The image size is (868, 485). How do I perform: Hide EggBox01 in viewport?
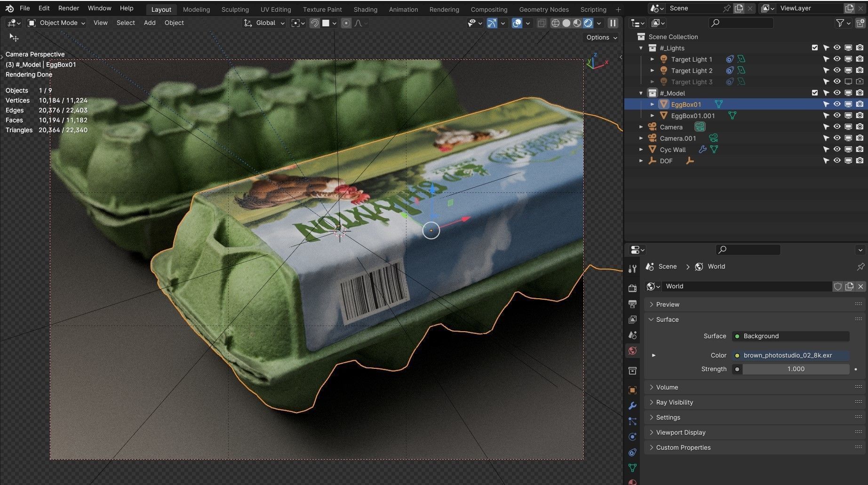tap(837, 104)
